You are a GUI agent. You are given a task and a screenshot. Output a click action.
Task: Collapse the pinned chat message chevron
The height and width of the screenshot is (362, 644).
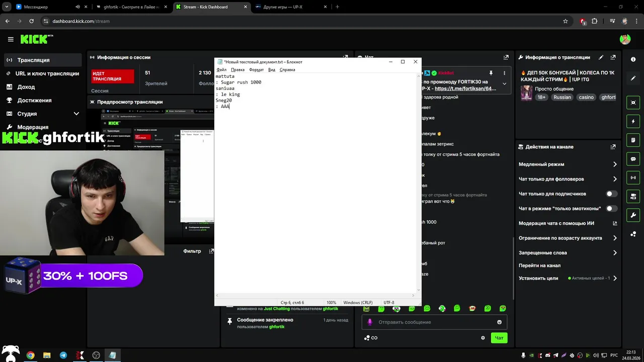(x=505, y=84)
